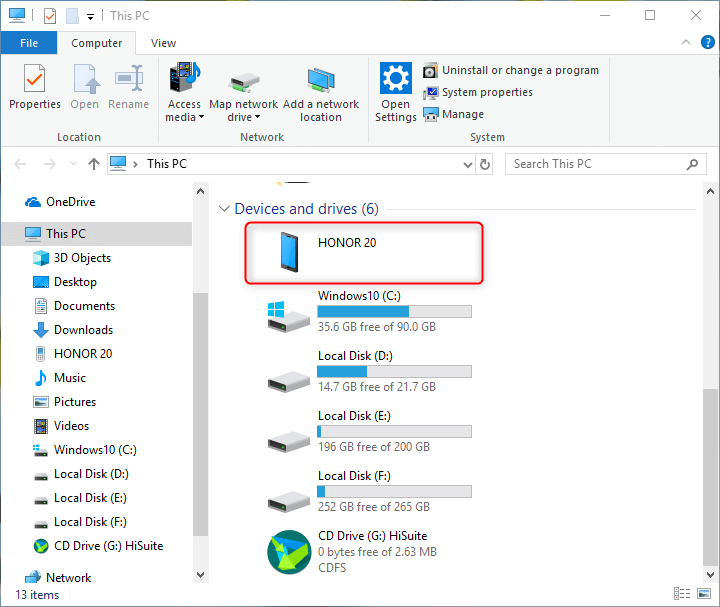Open Local Disk (F:) in main pane
Image resolution: width=720 pixels, height=607 pixels.
370,492
